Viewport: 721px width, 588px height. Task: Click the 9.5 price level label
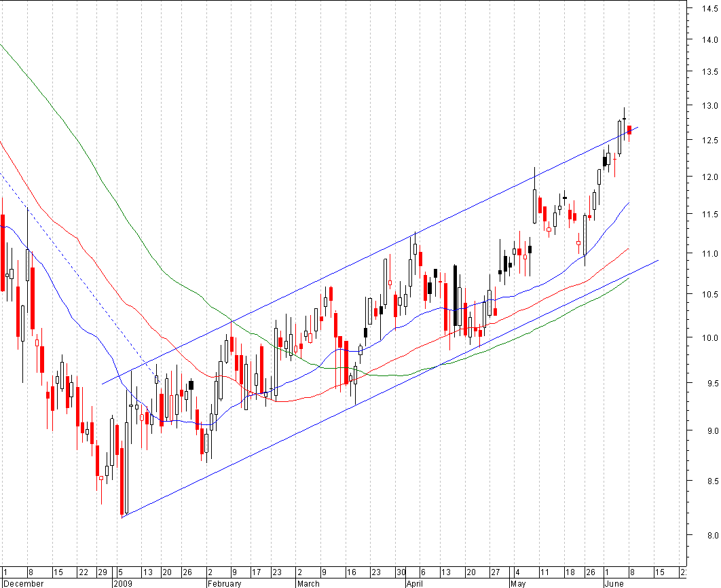[712, 384]
